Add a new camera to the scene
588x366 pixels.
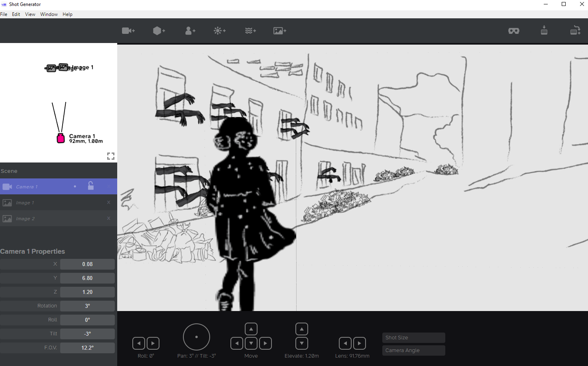pyautogui.click(x=128, y=31)
